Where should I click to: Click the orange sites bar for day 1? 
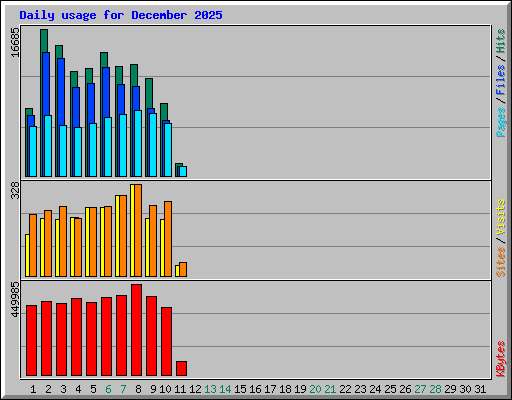pos(33,245)
